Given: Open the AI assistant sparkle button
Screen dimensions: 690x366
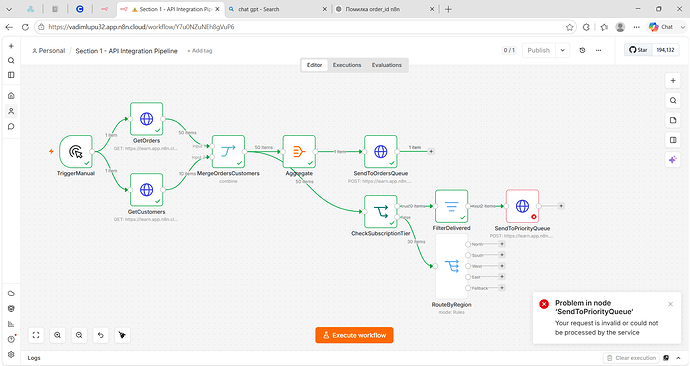Looking at the screenshot, I should tap(673, 160).
